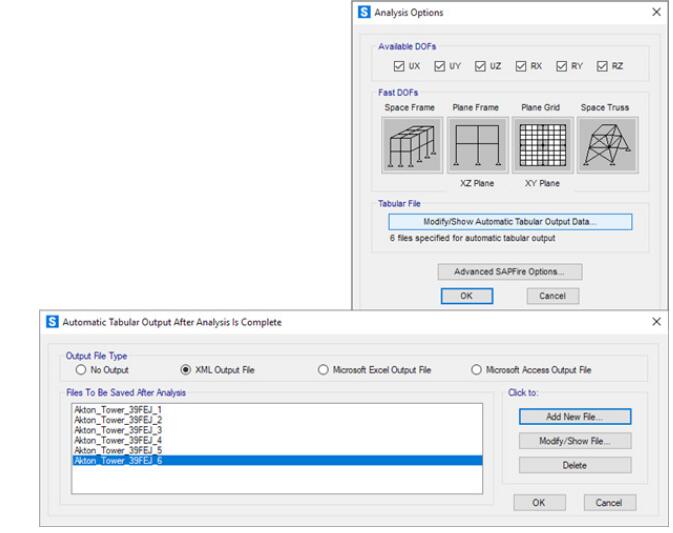Select file Akton_Tower_39FEJ_6
This screenshot has width=673, height=533.
click(x=277, y=460)
